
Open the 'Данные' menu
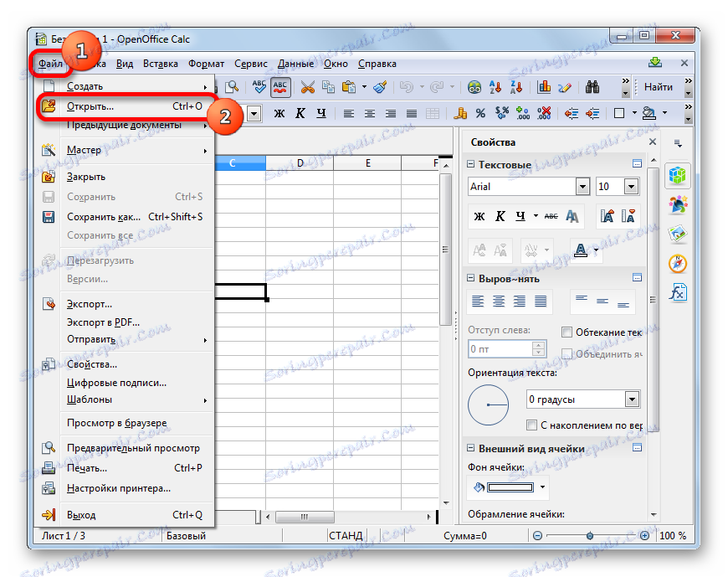click(295, 64)
